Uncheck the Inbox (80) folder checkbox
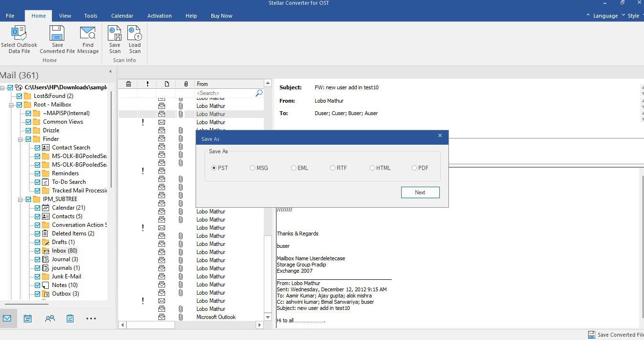644x340 pixels. (37, 251)
